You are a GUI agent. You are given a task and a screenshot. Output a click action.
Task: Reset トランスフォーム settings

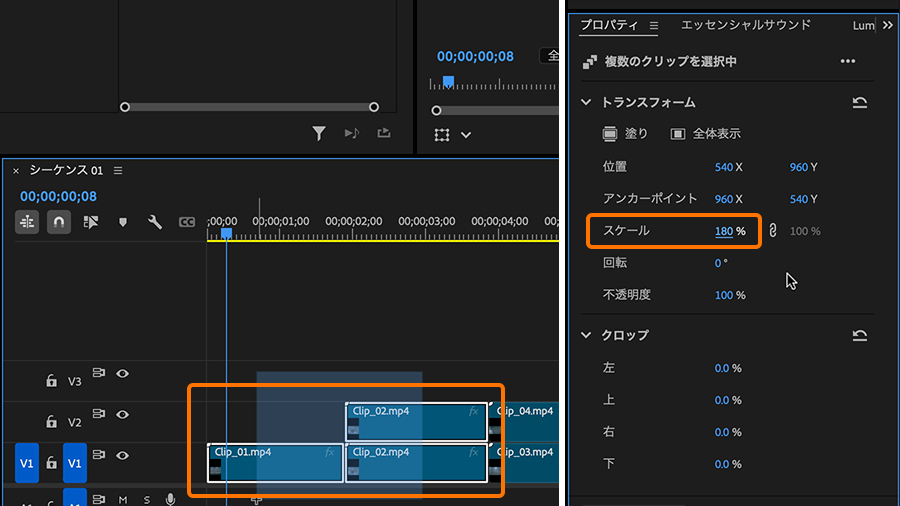860,103
